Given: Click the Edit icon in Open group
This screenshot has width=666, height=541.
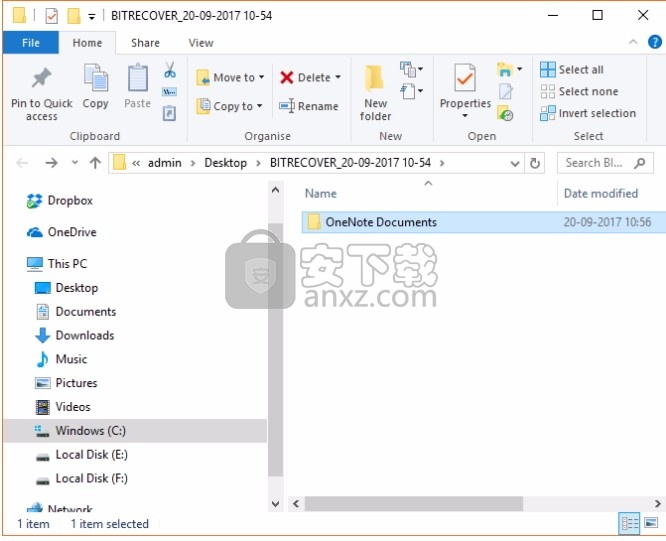Looking at the screenshot, I should pyautogui.click(x=505, y=91).
